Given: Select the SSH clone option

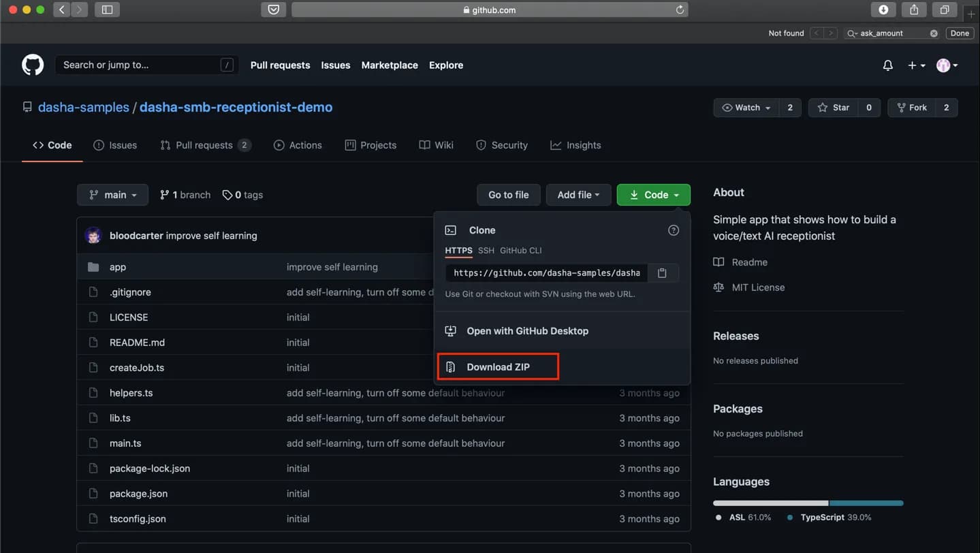Looking at the screenshot, I should point(486,251).
